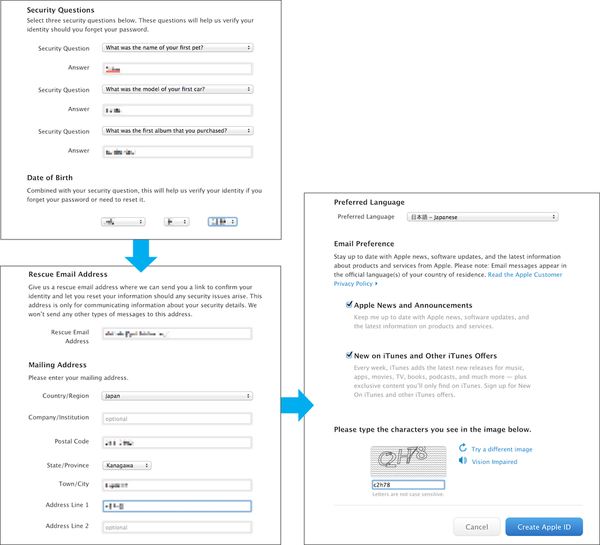Open Read the Apple Customer Privacy Policy link

(525, 275)
